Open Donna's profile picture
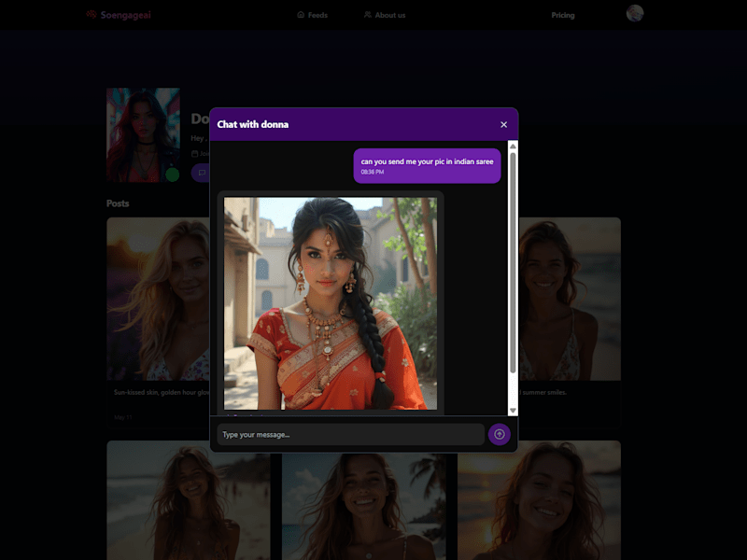Screen dimensions: 747x560 [x=143, y=134]
